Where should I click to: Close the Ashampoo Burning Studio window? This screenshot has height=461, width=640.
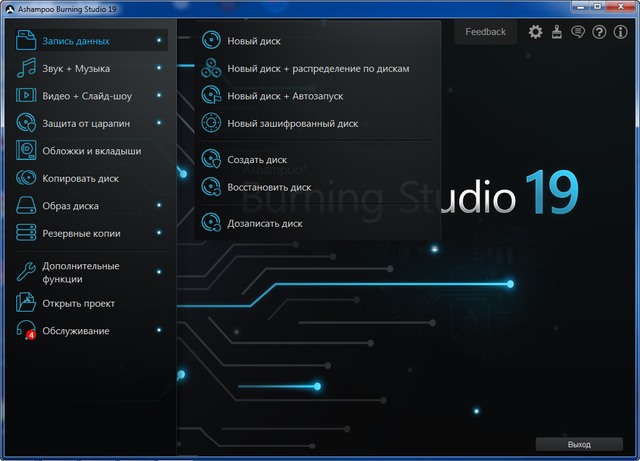tap(620, 7)
